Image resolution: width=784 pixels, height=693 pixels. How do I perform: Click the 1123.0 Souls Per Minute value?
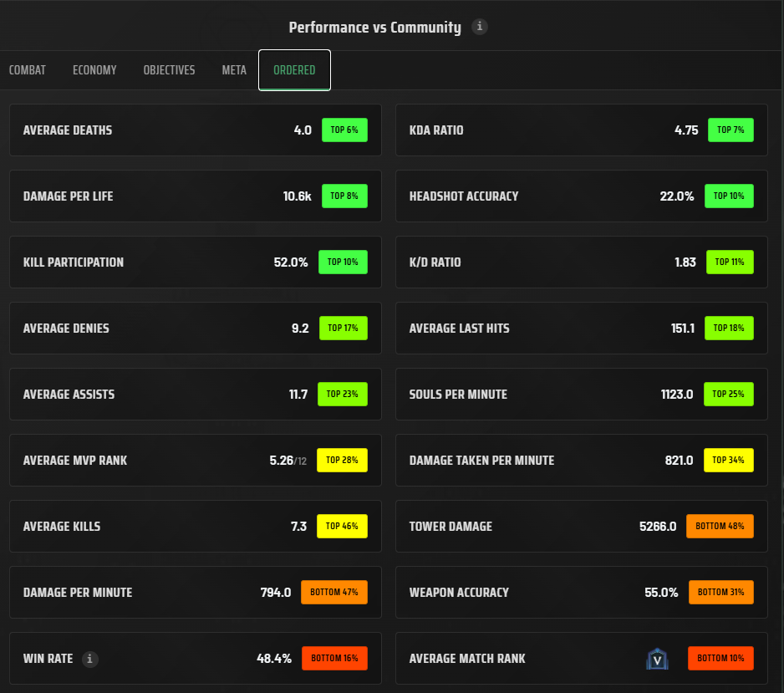[x=677, y=395]
